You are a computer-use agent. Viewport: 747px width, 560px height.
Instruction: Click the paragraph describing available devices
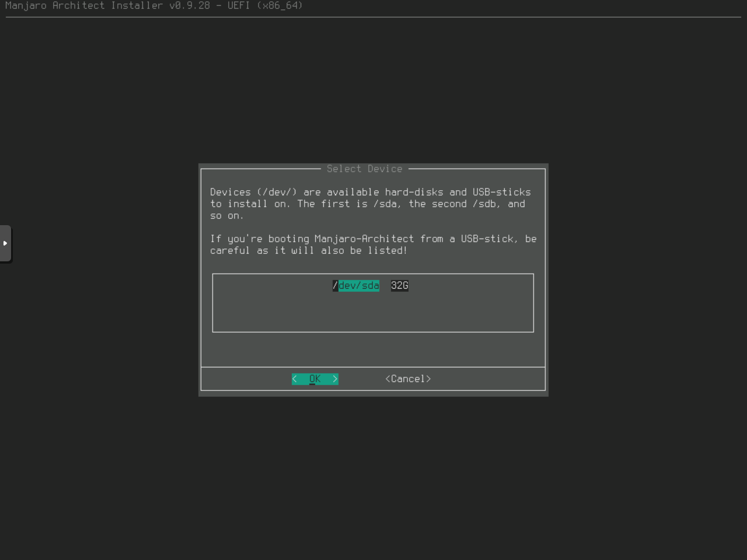click(x=370, y=204)
